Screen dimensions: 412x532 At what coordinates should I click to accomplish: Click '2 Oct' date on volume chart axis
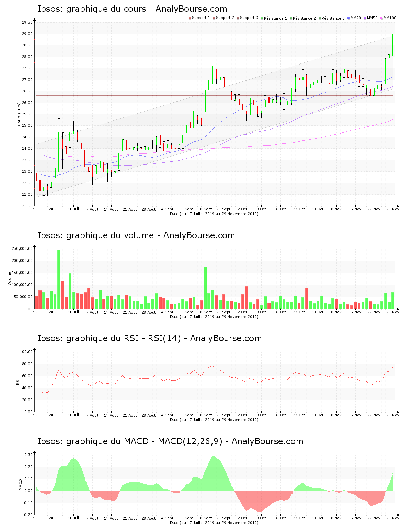pos(242,312)
